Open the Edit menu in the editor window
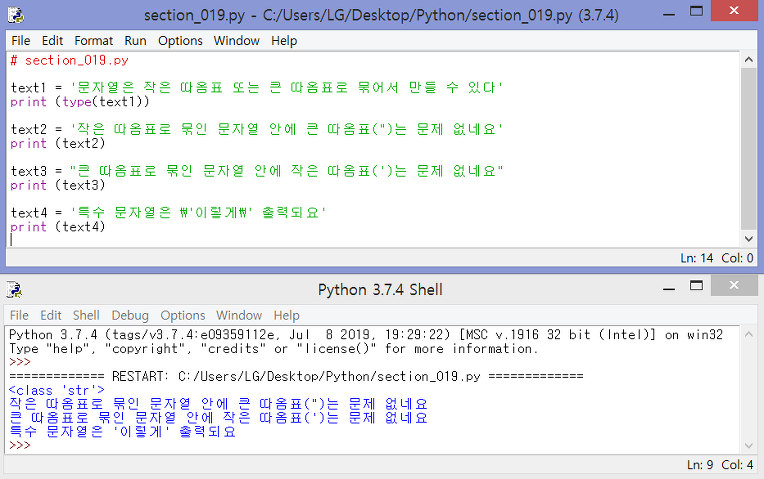Viewport: 764px width, 479px height. [x=52, y=40]
